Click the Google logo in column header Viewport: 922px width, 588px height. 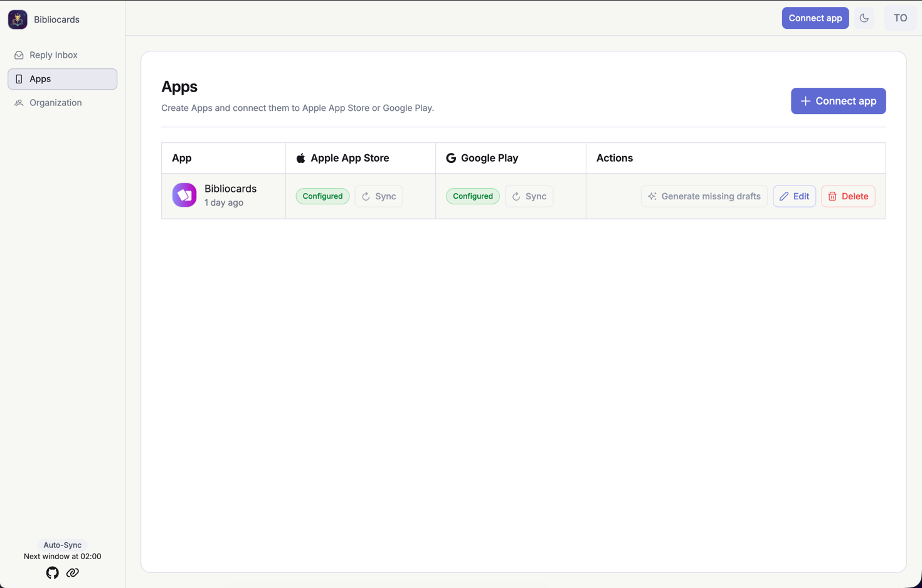(451, 158)
